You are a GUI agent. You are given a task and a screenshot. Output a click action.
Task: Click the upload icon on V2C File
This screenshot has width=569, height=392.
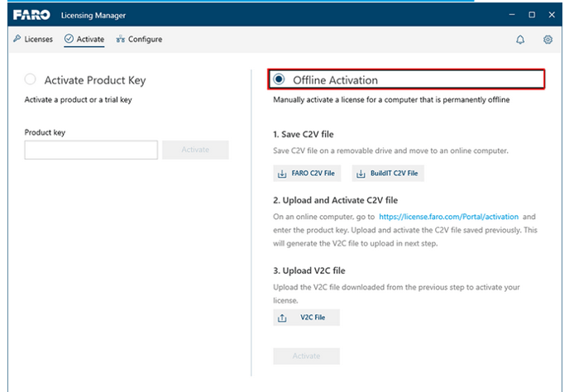click(x=282, y=318)
